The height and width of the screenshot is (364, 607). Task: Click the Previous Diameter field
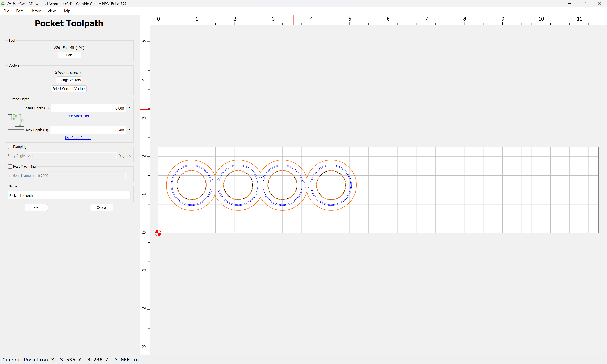pyautogui.click(x=81, y=176)
